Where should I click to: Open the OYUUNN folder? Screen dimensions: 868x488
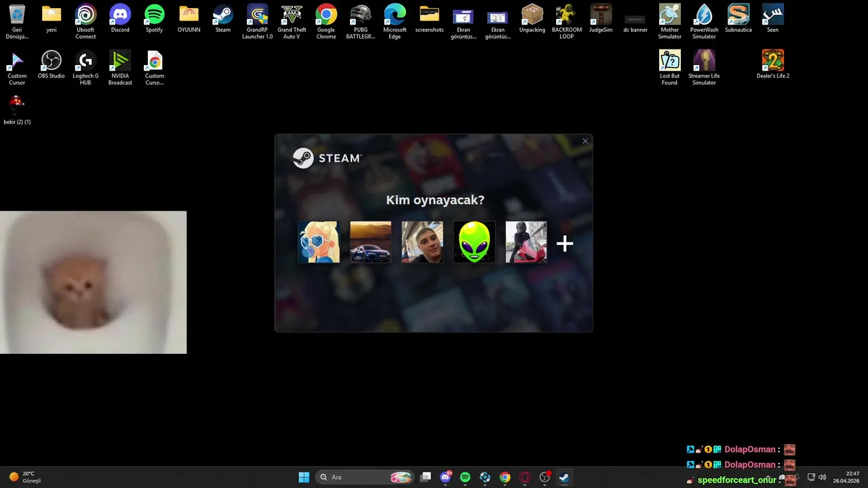[x=189, y=19]
